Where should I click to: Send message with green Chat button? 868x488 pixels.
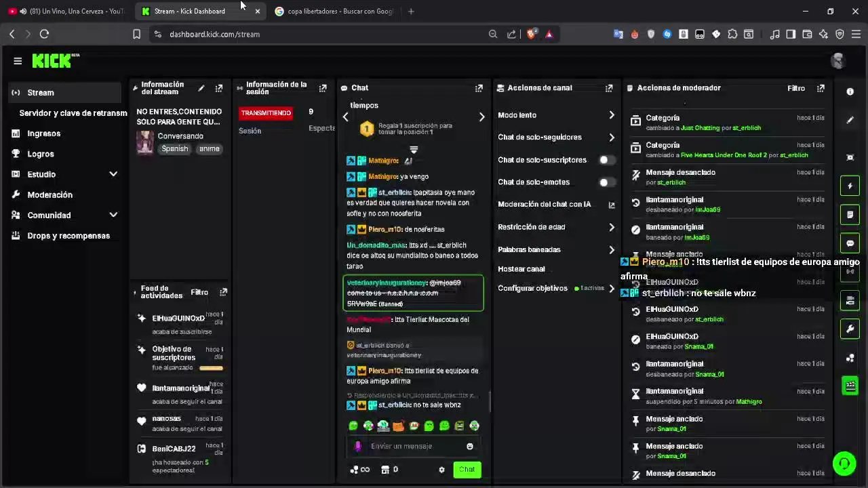(x=467, y=469)
